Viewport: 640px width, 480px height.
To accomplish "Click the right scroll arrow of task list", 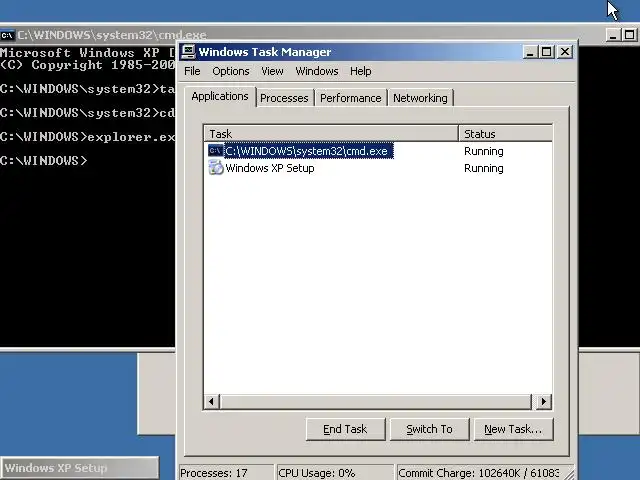I will [x=544, y=402].
